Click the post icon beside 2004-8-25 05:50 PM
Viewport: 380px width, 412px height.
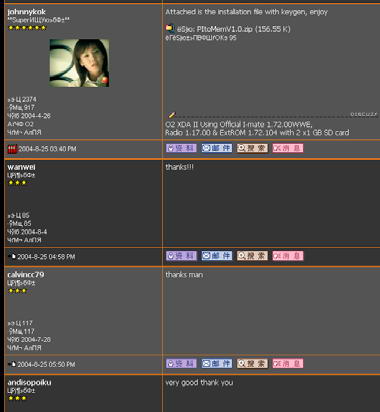point(12,364)
